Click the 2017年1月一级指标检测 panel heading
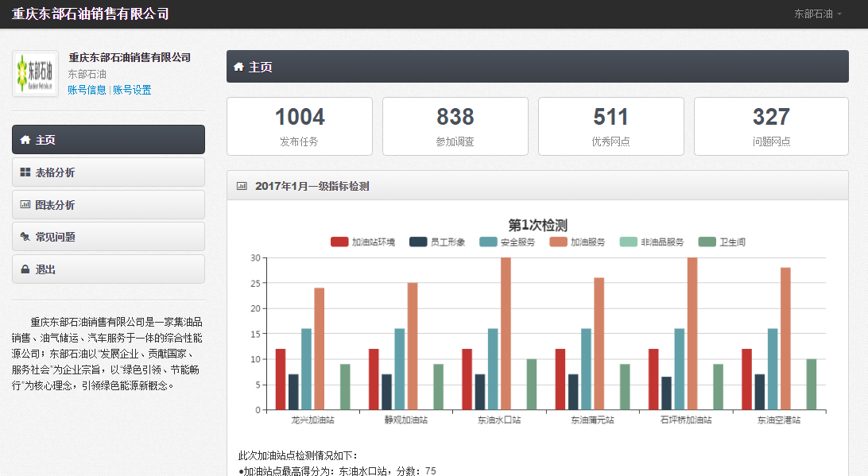 point(537,186)
